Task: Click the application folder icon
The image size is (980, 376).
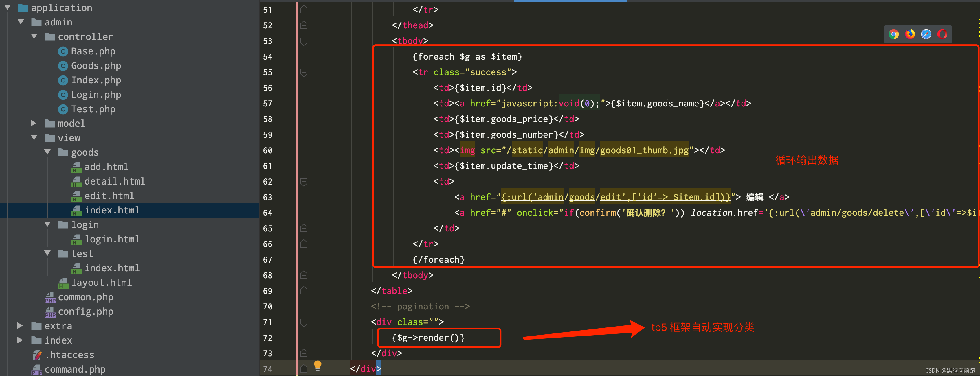Action: [23, 8]
